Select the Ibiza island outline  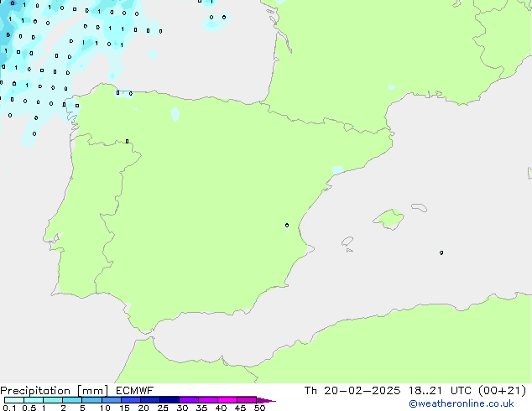(347, 241)
